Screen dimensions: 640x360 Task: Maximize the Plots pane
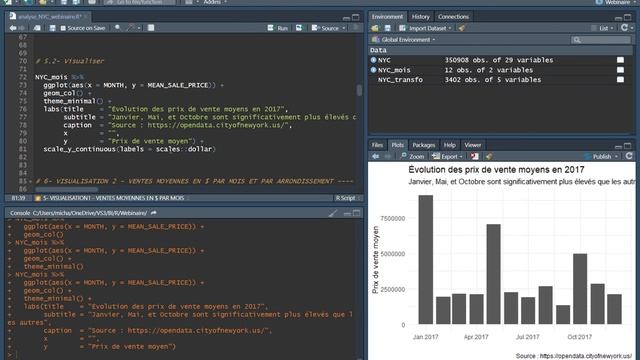click(628, 146)
